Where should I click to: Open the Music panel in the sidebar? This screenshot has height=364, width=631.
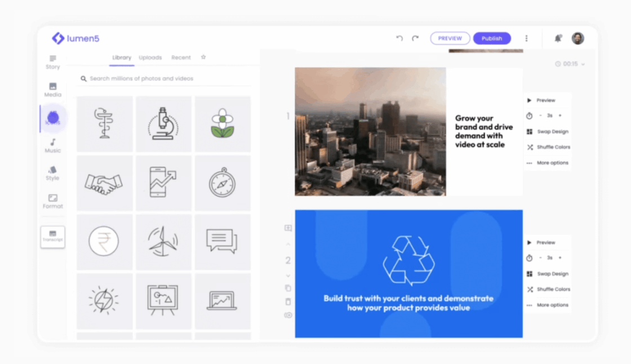tap(52, 145)
